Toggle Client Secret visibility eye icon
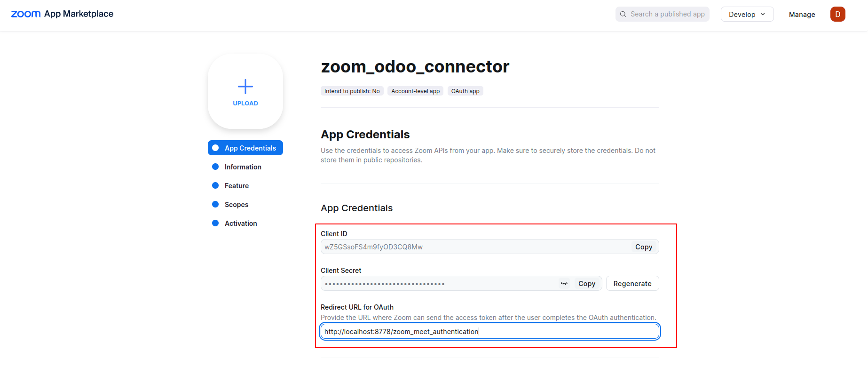The width and height of the screenshot is (868, 375). tap(564, 283)
